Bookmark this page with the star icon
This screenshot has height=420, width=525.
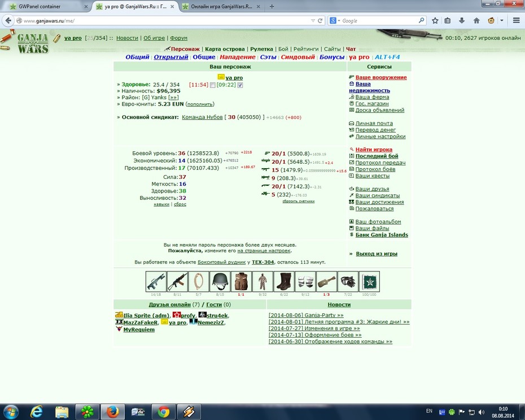435,21
